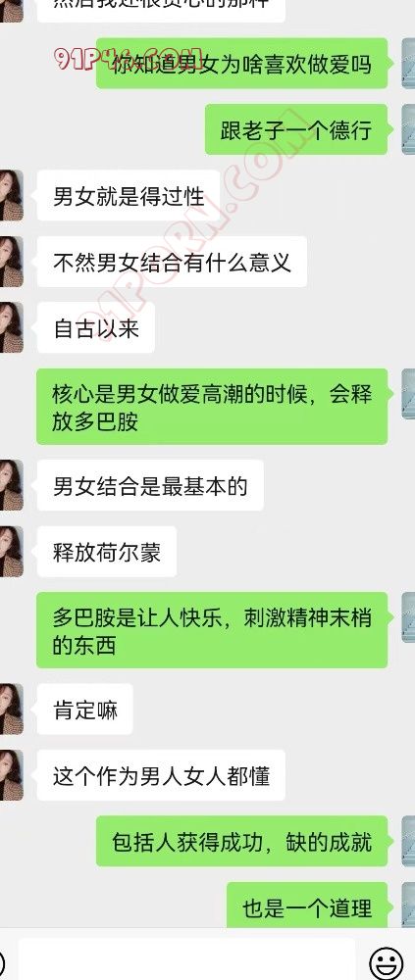Select the green '跟老子一个德行' bubble
The image size is (415, 980).
(x=296, y=129)
